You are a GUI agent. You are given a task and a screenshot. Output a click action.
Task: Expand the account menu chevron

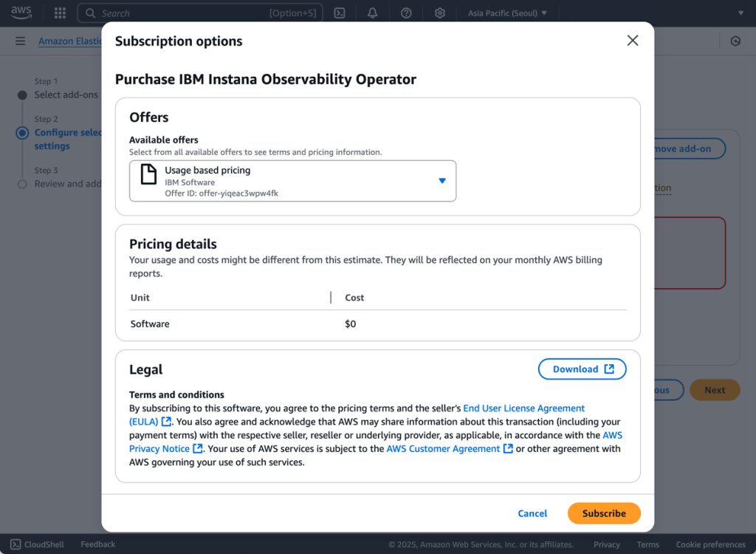click(742, 13)
